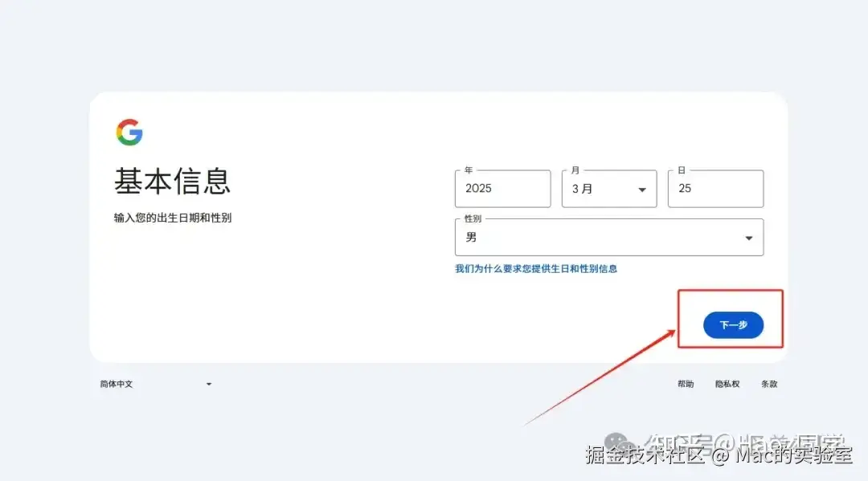The image size is (868, 481).
Task: Click the 年 floating label above year field
Action: [x=469, y=170]
